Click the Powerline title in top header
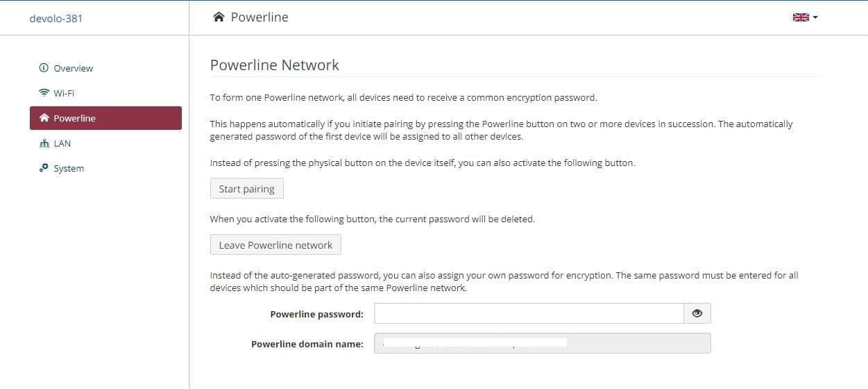 [259, 17]
